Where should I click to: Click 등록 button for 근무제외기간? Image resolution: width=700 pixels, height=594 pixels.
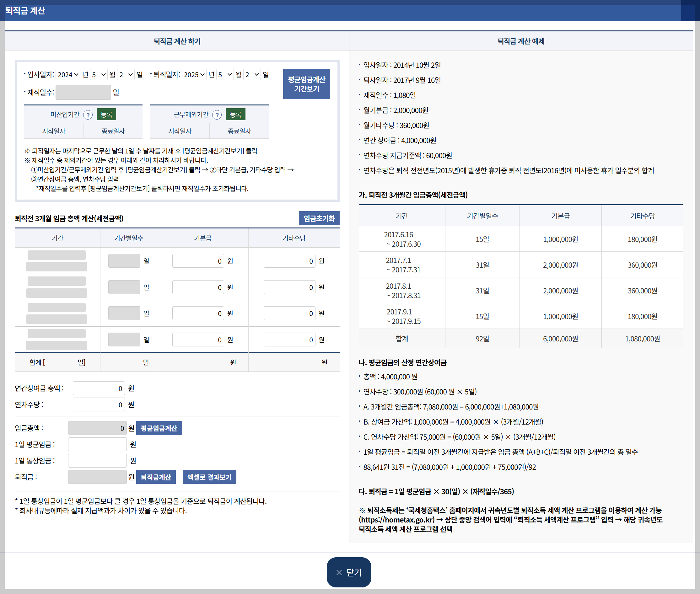tap(235, 115)
